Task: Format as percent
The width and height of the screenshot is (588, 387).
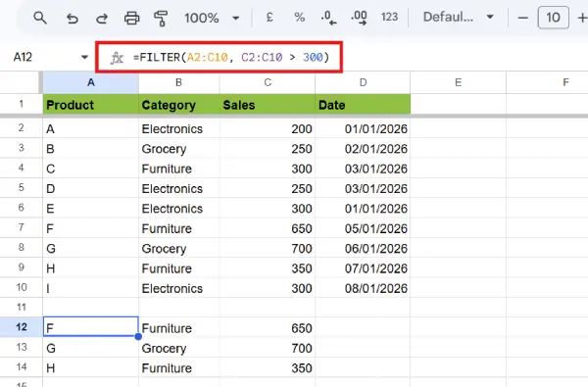Action: pyautogui.click(x=299, y=18)
